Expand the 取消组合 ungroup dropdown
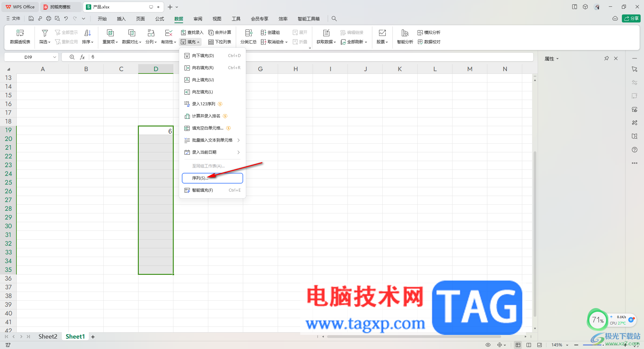This screenshot has height=349, width=644. (x=286, y=42)
